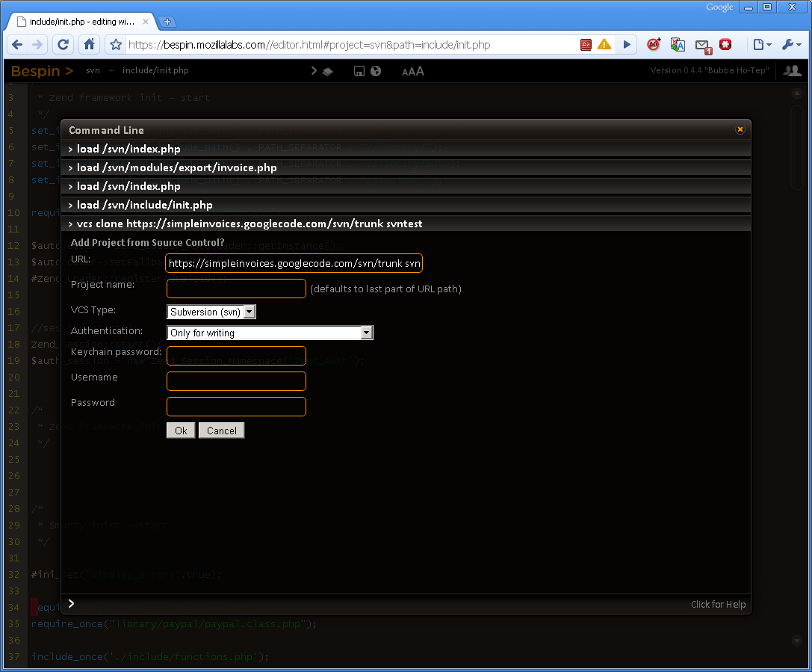Viewport: 812px width, 672px height.
Task: Open the mail checker extension icon
Action: [703, 46]
